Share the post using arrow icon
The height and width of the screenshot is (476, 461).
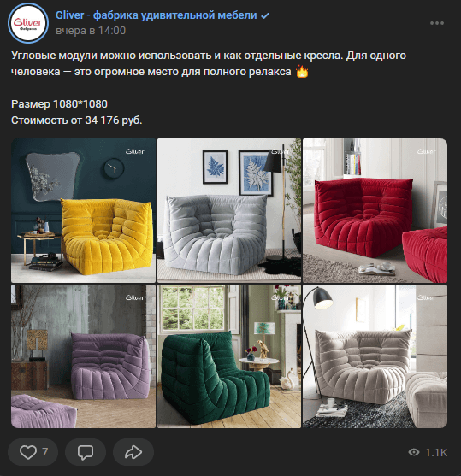(133, 452)
